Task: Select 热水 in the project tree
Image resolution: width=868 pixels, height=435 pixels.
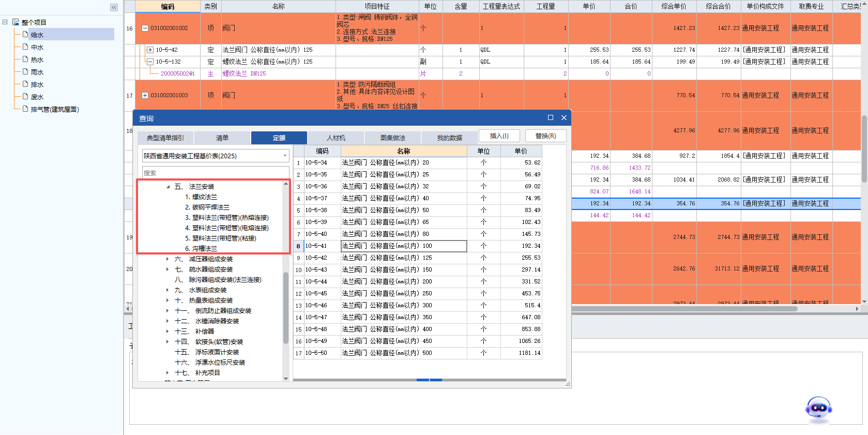Action: [x=37, y=60]
